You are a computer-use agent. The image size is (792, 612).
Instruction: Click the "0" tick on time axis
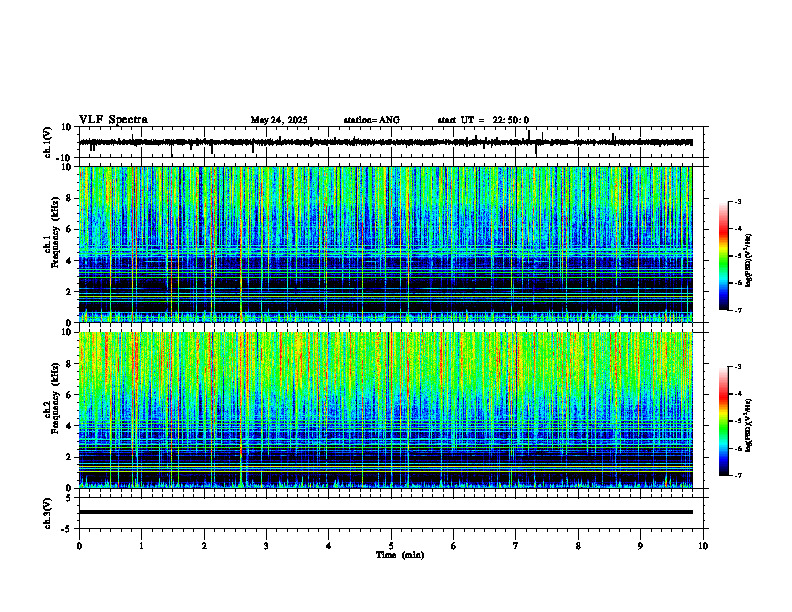[x=79, y=546]
